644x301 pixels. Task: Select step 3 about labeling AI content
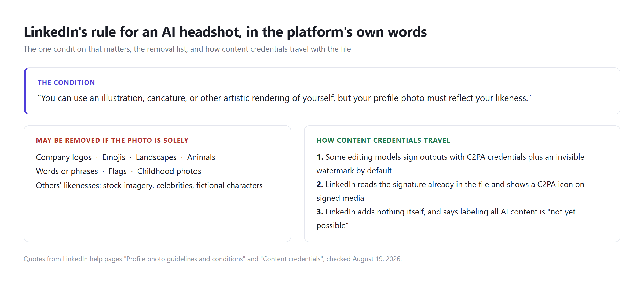[446, 218]
